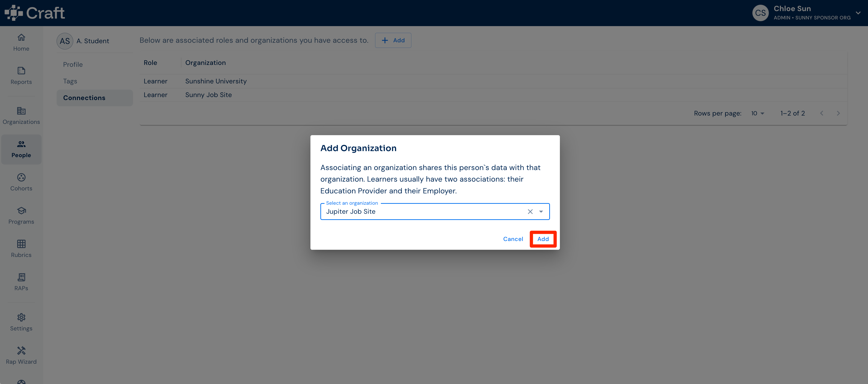Launch the Rap Wizard tools icon
Image resolution: width=868 pixels, height=384 pixels.
(x=21, y=351)
